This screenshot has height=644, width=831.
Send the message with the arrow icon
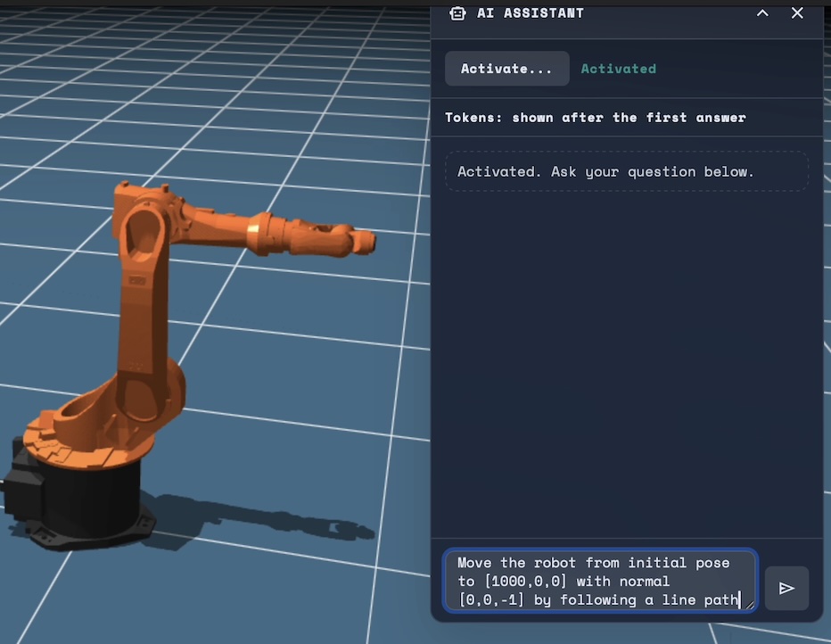click(786, 588)
